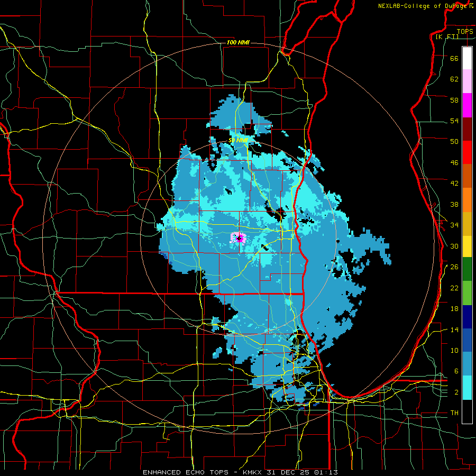This screenshot has width=476, height=476.
Task: Click the 'ENHANCED ECHO TOPS' product caption
Action: coord(186,472)
